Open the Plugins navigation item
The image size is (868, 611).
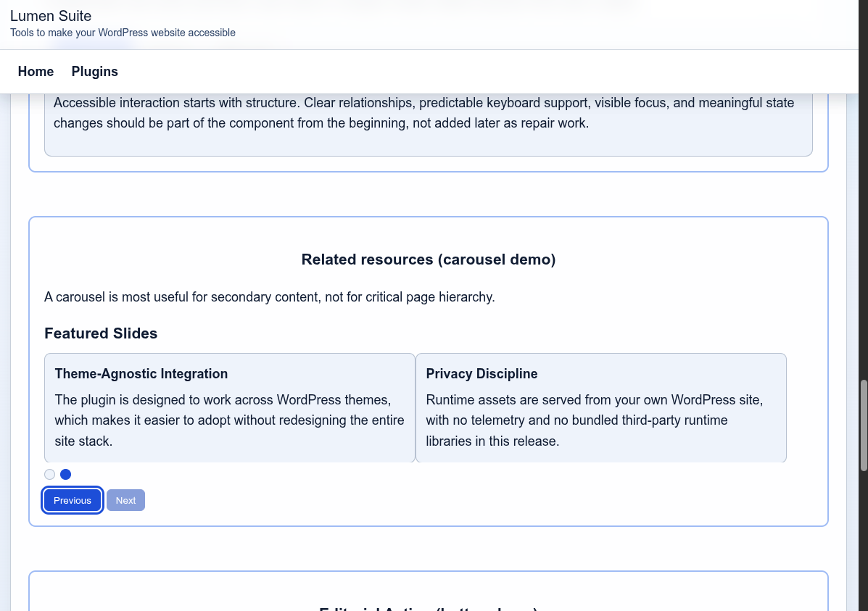(94, 71)
